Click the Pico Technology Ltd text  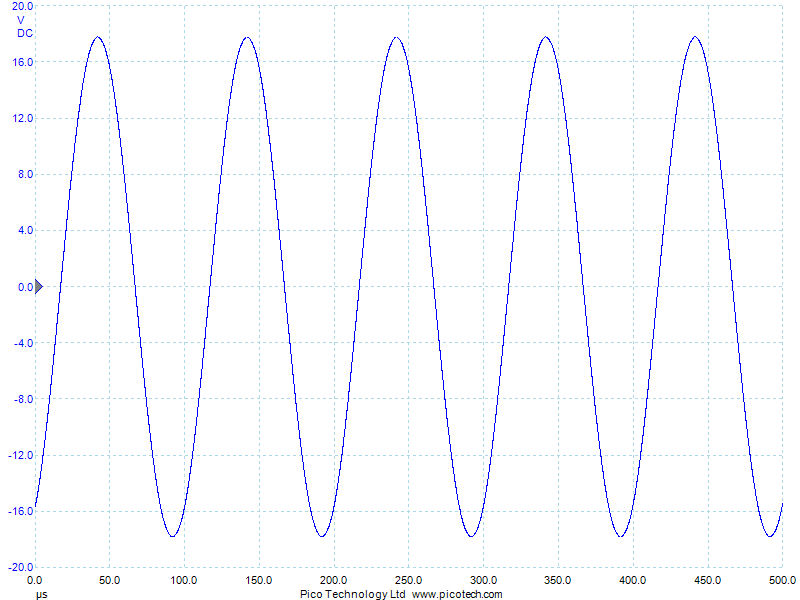(x=353, y=594)
